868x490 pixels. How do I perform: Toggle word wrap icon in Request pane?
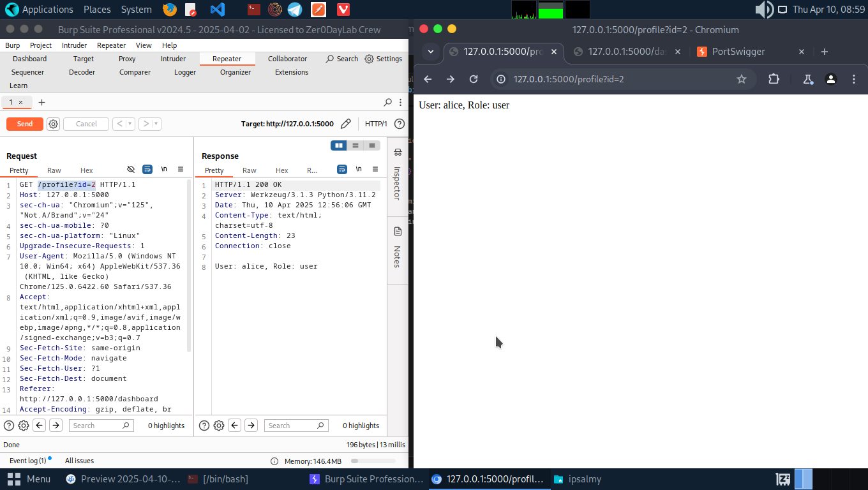click(147, 169)
